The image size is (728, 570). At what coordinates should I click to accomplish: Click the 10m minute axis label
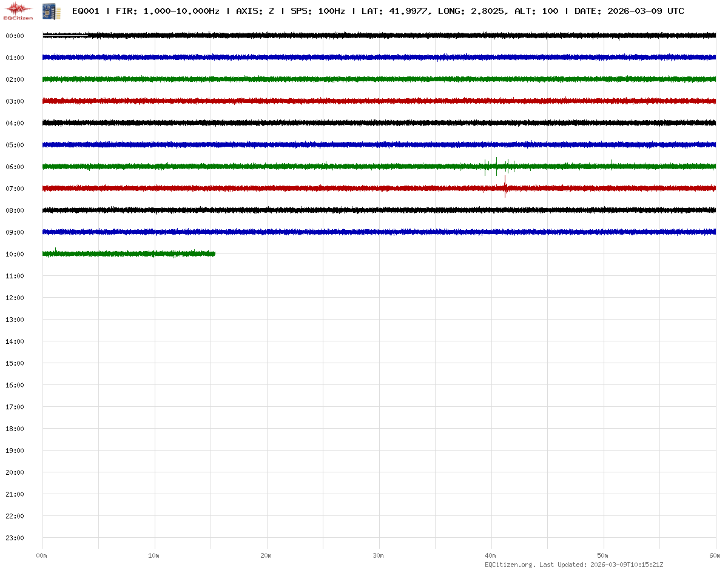tap(154, 555)
